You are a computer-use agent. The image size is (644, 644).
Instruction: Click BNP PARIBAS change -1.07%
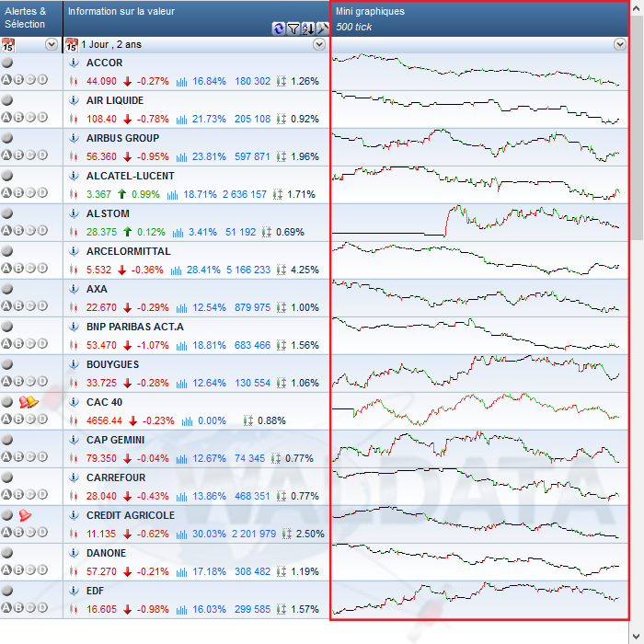(x=153, y=345)
